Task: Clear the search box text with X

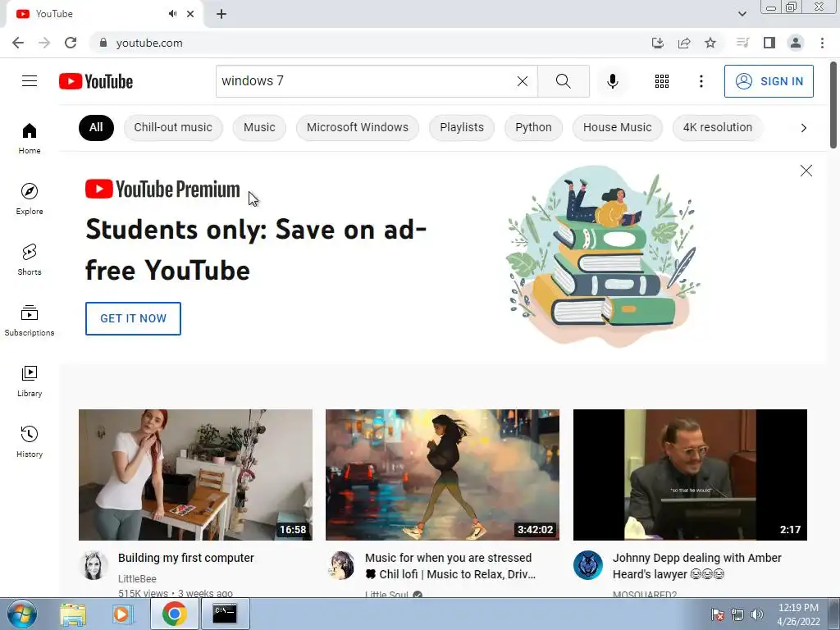Action: tap(523, 81)
